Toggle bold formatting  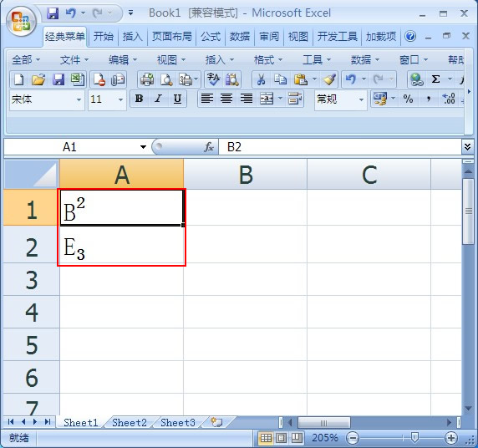click(139, 99)
